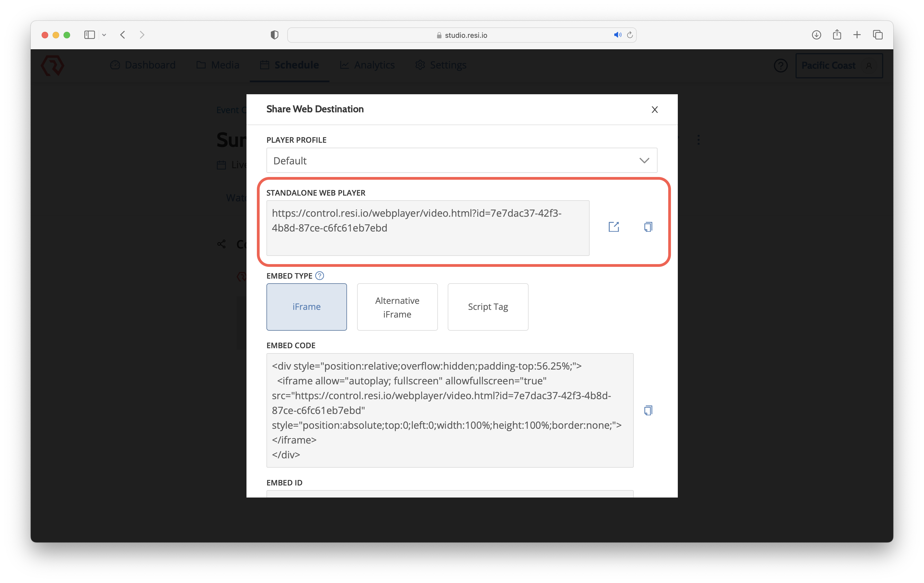Screen dimensions: 924x583
Task: Select the Script Tag embed type
Action: (488, 307)
